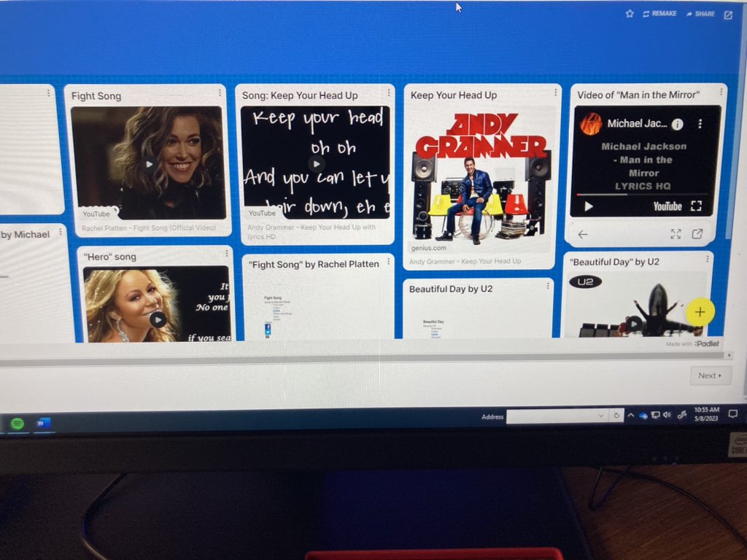
Task: Click the taskbar Address input field
Action: click(551, 416)
